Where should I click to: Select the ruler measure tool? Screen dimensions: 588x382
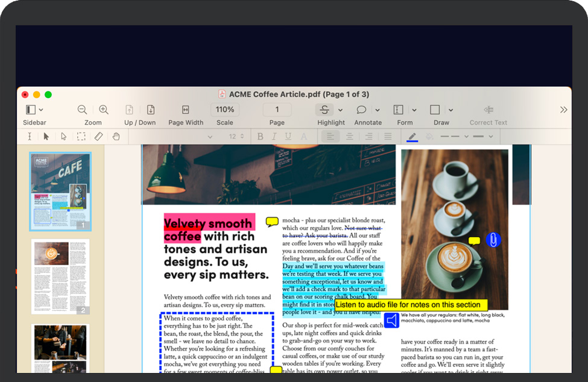[98, 137]
